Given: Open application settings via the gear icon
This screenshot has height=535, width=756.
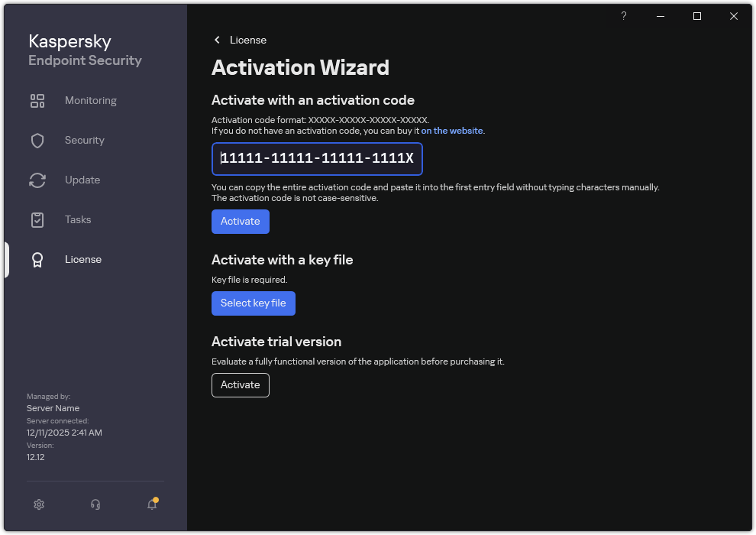Looking at the screenshot, I should click(x=39, y=504).
